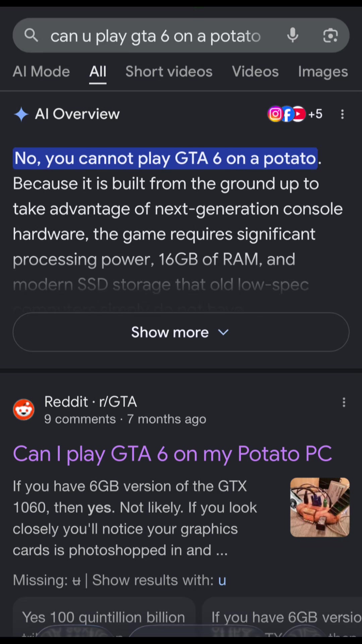The height and width of the screenshot is (644, 362).
Task: Open the potato PC thumbnail image
Action: pos(320,507)
